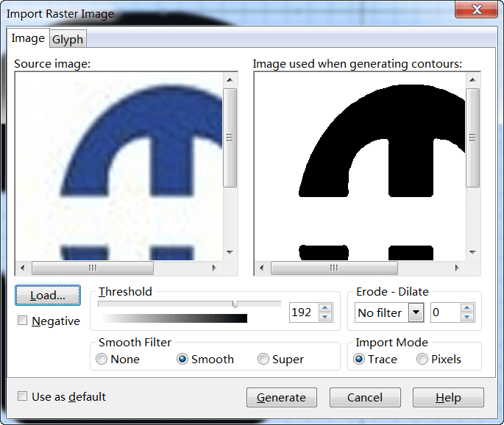Decrease Erode - Dilate value with down arrow

(467, 317)
